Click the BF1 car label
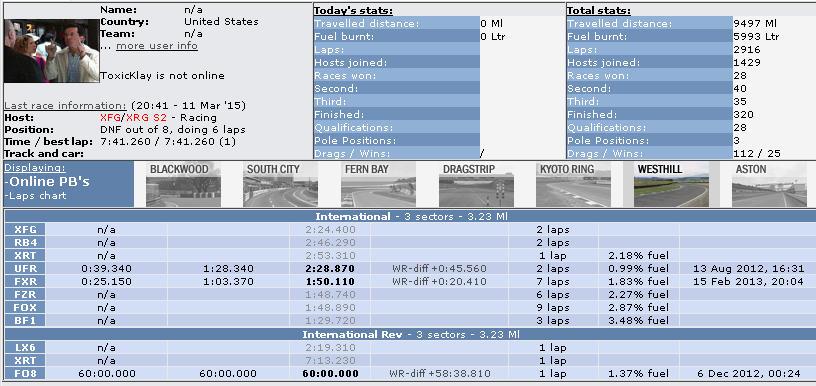 click(x=26, y=320)
